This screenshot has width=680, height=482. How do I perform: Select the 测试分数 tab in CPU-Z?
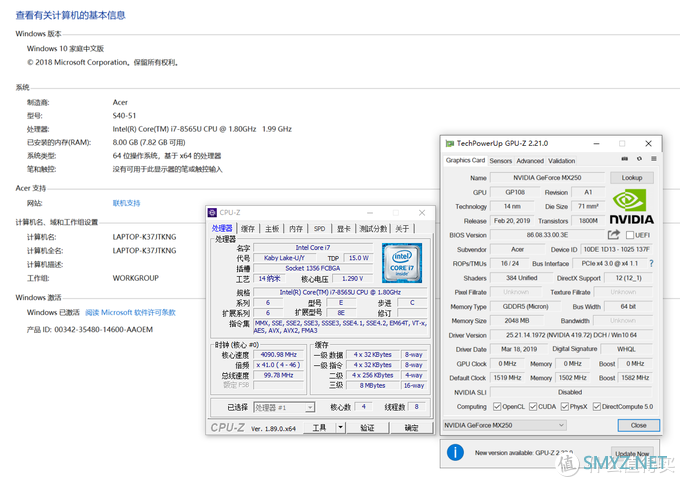(x=373, y=229)
